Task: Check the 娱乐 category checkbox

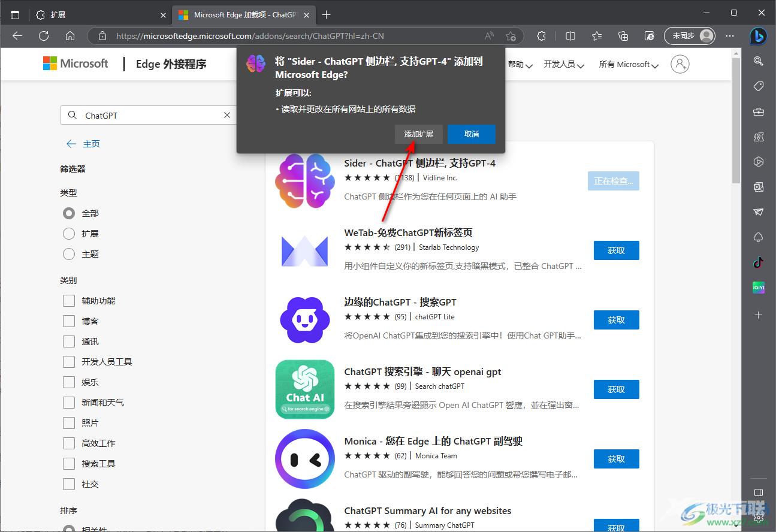Action: tap(69, 382)
